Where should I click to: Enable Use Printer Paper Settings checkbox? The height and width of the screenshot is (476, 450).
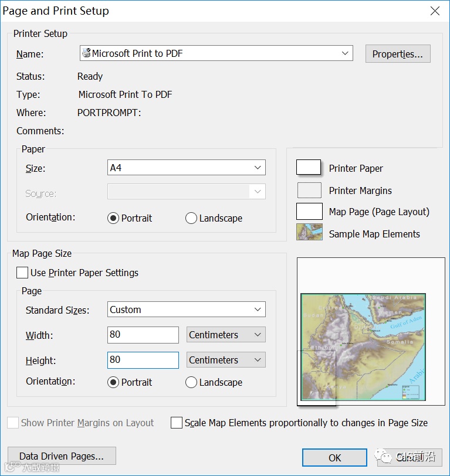[x=22, y=273]
